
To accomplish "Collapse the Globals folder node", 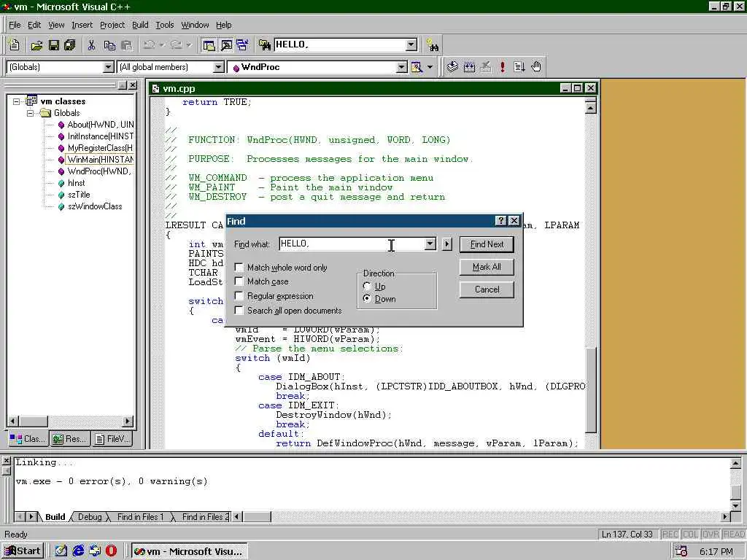I will [x=30, y=113].
